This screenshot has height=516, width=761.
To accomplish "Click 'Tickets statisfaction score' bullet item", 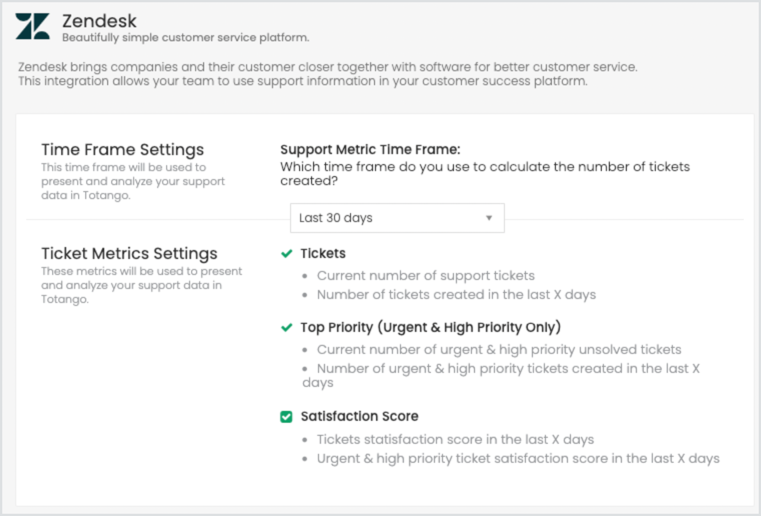I will click(x=455, y=439).
